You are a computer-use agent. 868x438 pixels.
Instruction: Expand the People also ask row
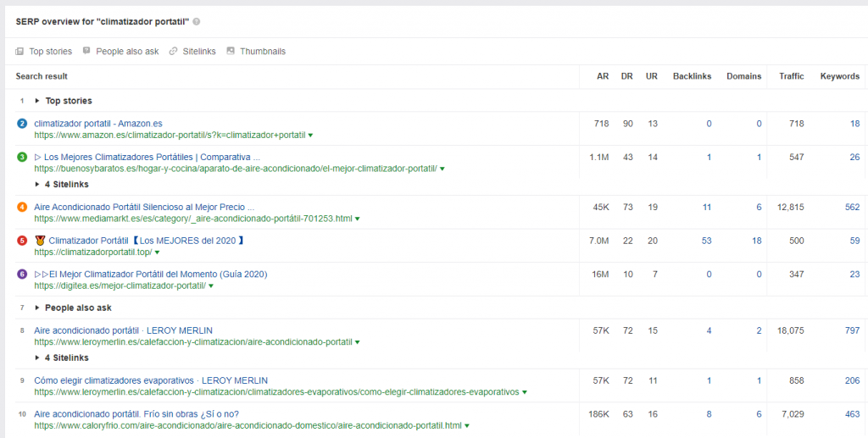37,308
